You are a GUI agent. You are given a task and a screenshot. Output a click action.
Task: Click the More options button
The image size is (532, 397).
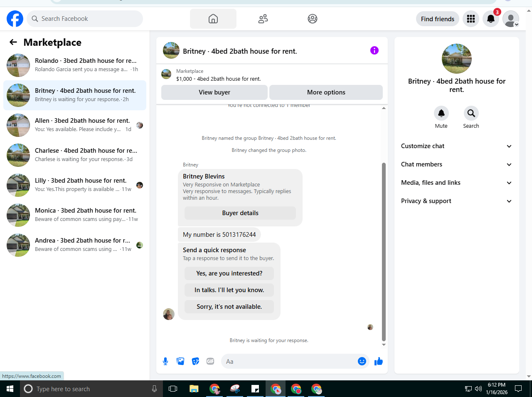pyautogui.click(x=326, y=92)
